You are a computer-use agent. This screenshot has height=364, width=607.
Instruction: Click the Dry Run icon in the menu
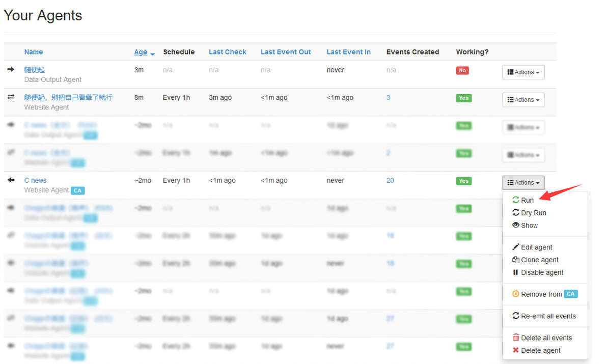[516, 212]
